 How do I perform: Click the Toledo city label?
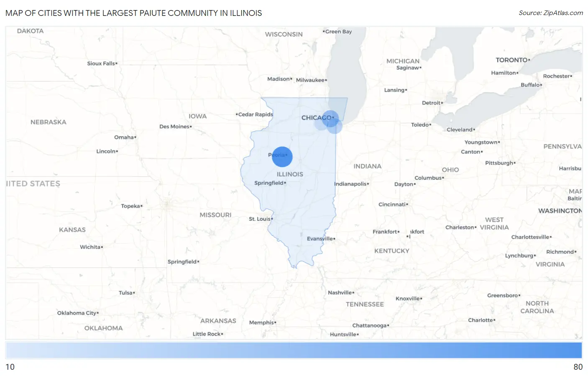(x=421, y=125)
